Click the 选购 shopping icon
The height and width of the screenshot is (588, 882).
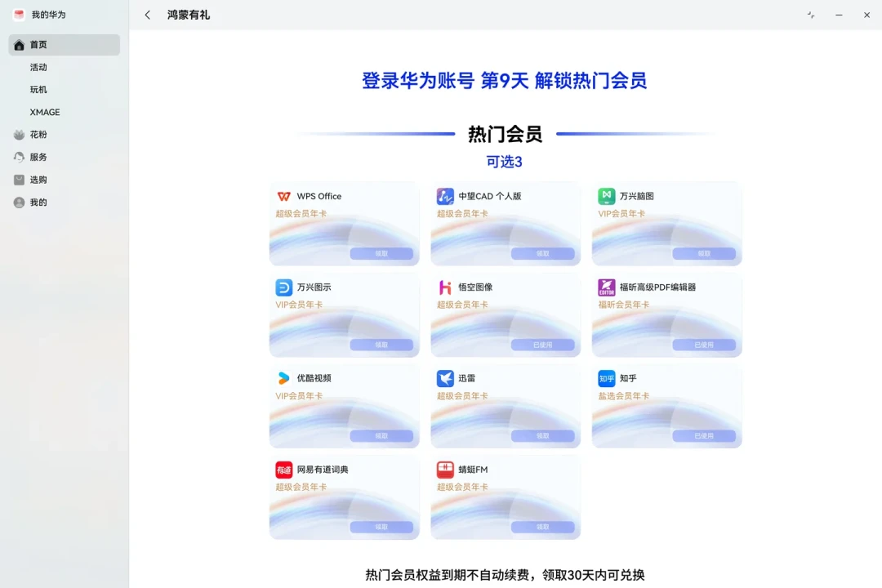(19, 180)
